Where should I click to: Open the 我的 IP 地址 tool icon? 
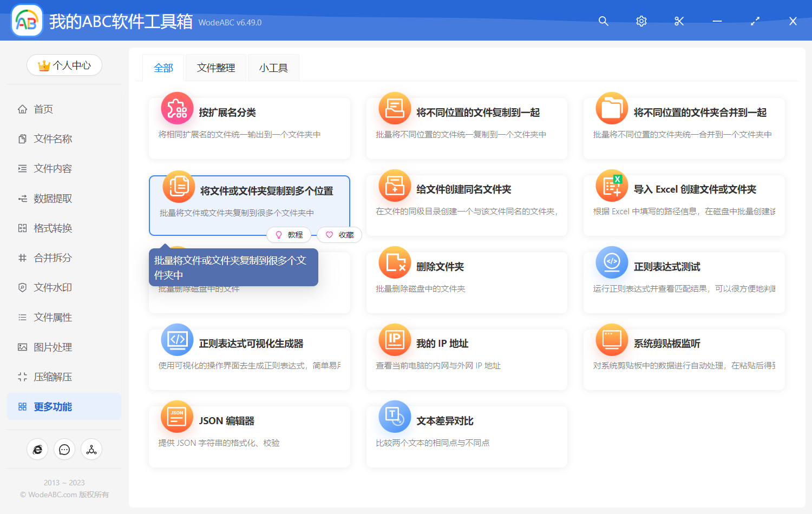coord(394,339)
